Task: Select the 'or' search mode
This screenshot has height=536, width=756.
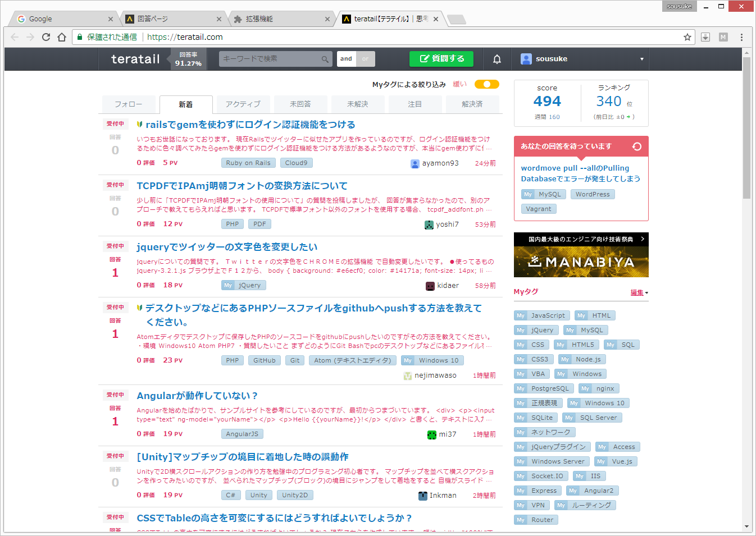Action: point(366,59)
